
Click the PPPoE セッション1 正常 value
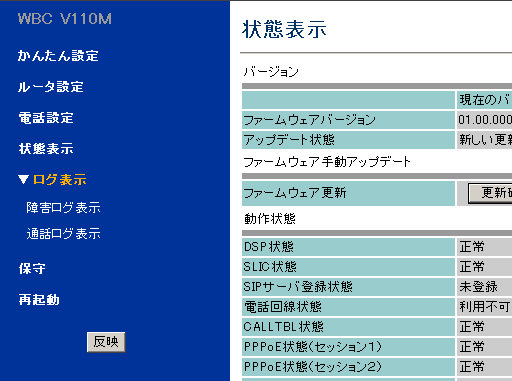point(472,347)
